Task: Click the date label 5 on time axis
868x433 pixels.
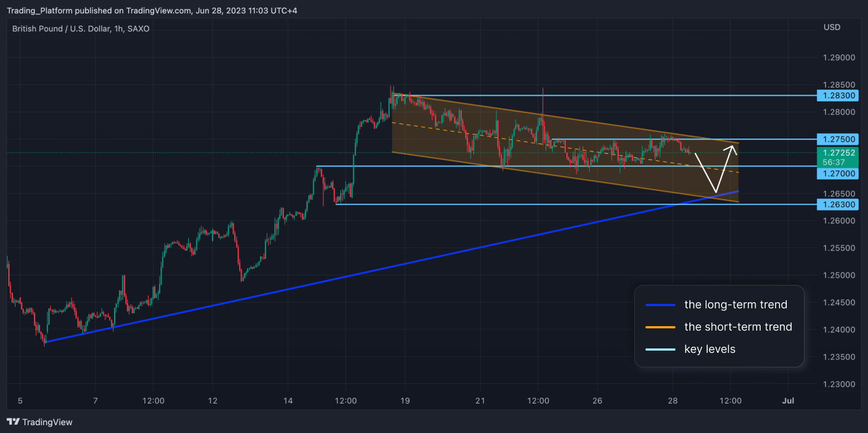Action: (20, 401)
